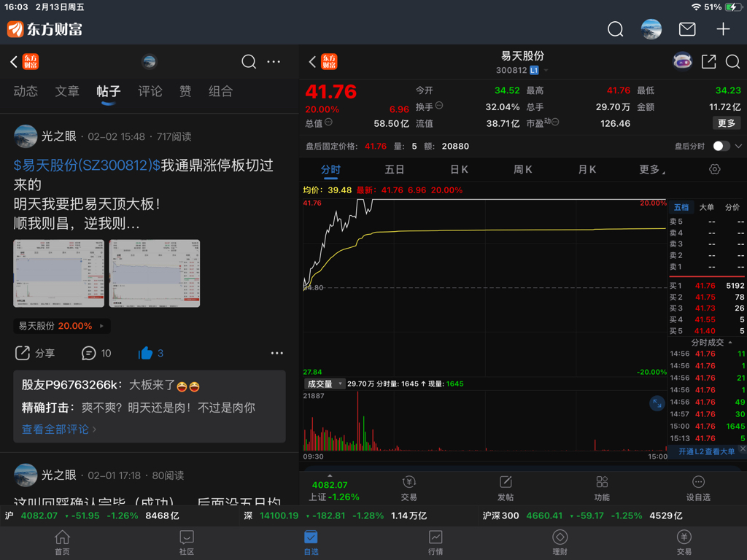The image size is (747, 560).
Task: Expand the volume chart to fullscreen
Action: coord(657,403)
